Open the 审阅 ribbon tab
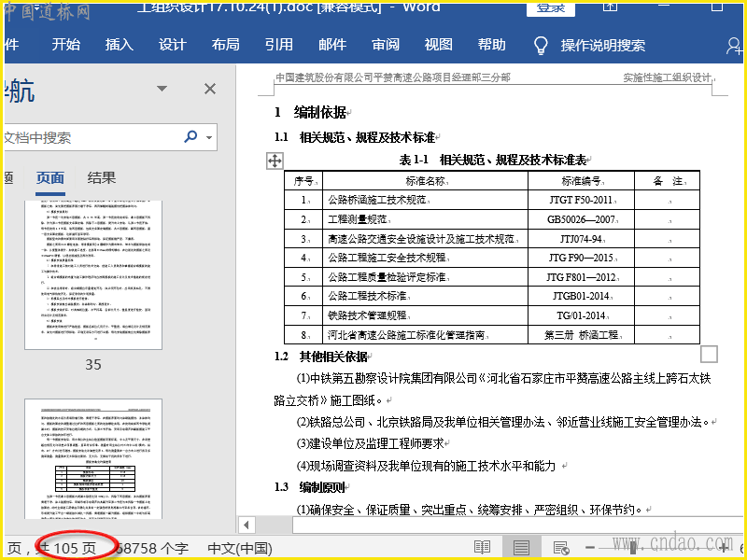Viewport: 747px width, 560px height. point(386,45)
